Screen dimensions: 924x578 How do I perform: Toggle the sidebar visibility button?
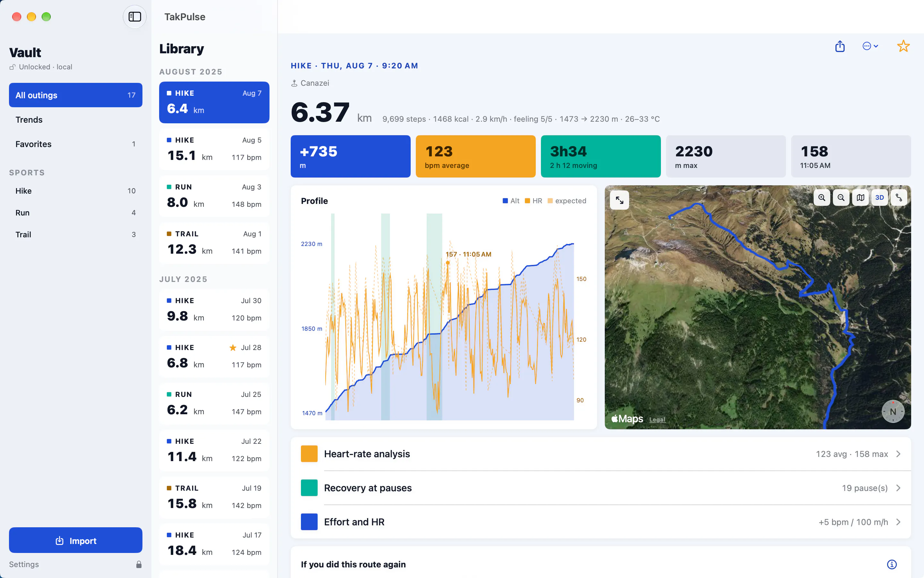134,17
